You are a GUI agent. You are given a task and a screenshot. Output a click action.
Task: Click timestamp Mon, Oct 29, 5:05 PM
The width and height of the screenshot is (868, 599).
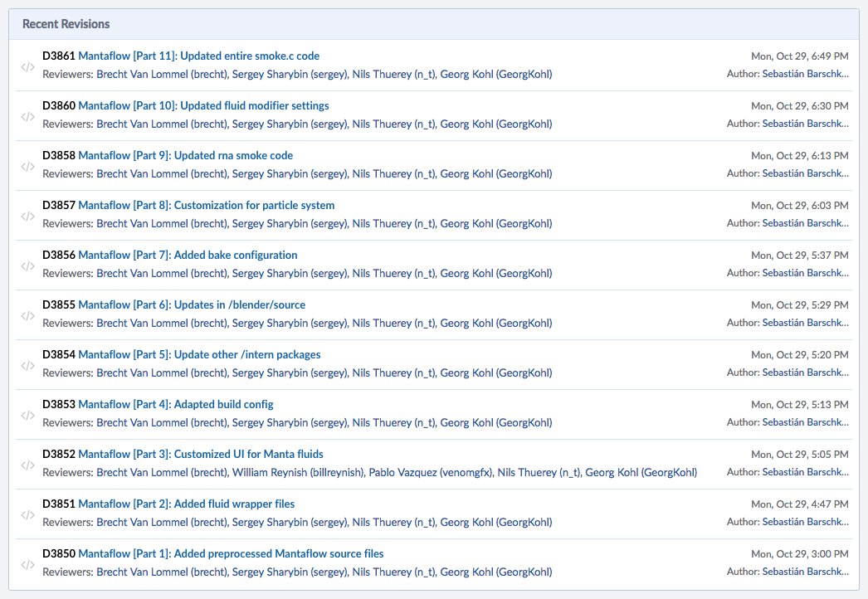[799, 455]
